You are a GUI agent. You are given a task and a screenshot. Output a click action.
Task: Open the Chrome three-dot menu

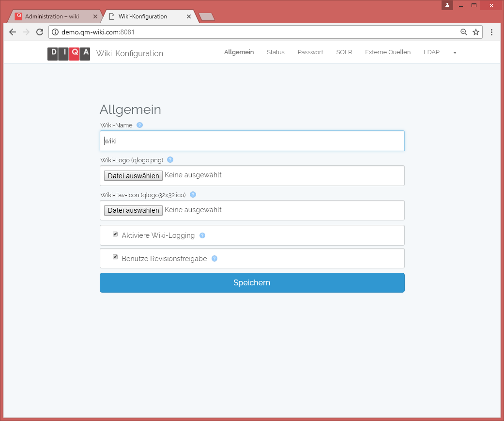coord(491,32)
